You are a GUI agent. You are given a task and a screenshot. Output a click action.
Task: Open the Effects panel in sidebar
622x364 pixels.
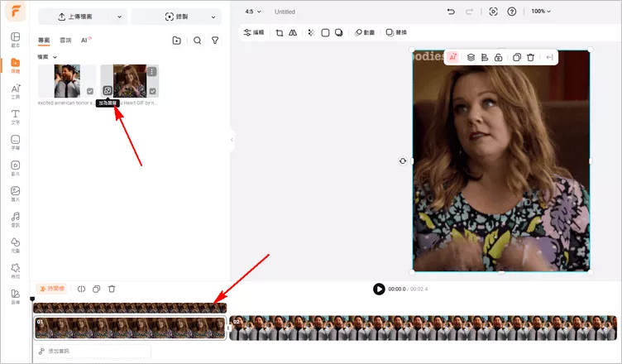(16, 271)
